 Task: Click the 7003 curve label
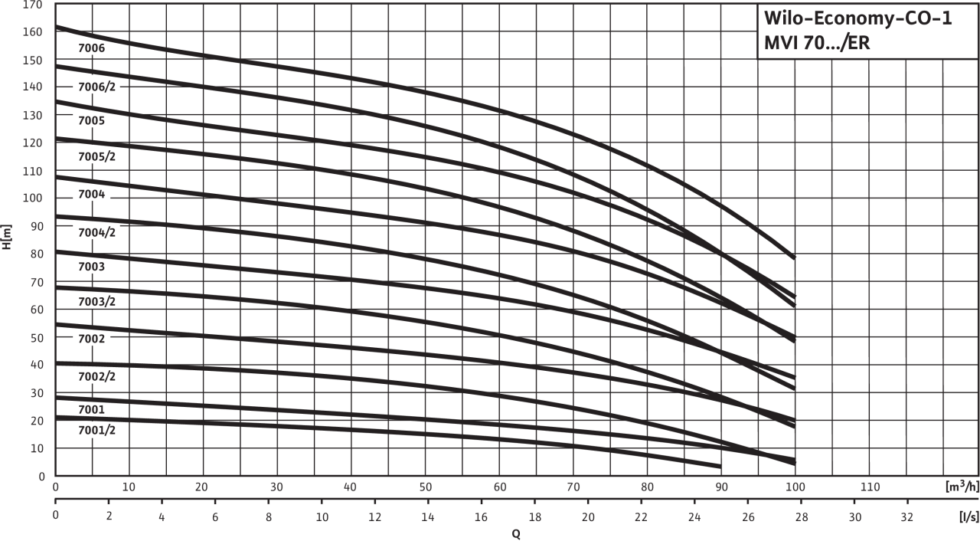[x=92, y=267]
